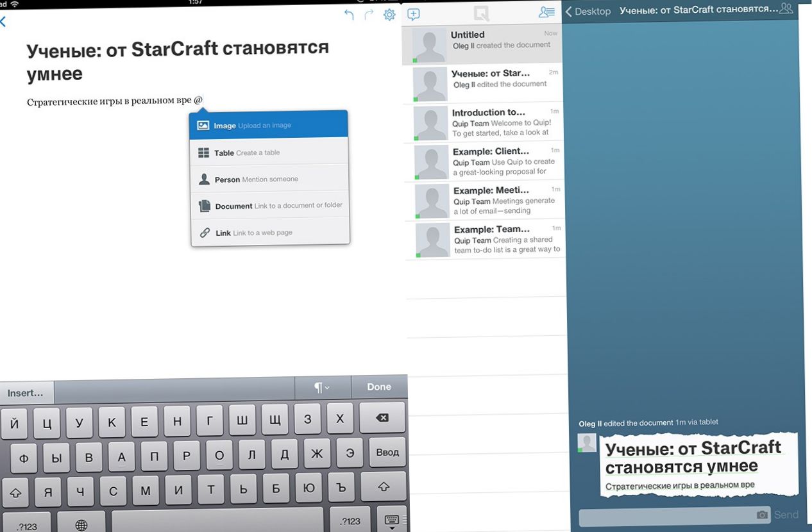Image resolution: width=812 pixels, height=532 pixels.
Task: Choose Table from the insert menu
Action: pos(269,152)
